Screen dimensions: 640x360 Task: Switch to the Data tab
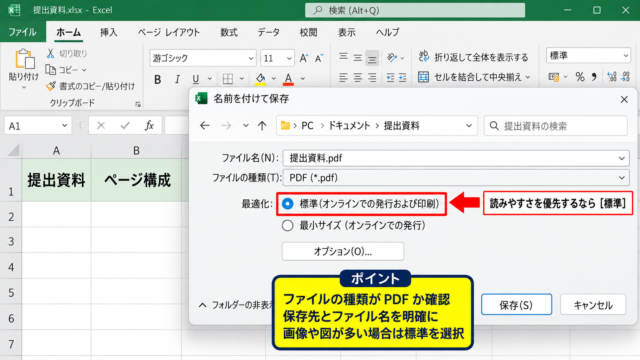pos(268,32)
